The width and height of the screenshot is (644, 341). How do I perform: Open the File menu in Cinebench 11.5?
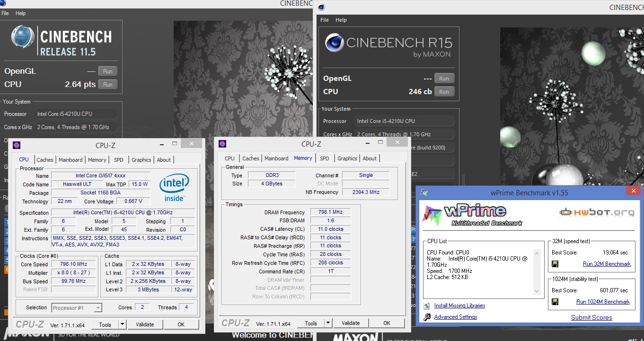tap(5, 13)
